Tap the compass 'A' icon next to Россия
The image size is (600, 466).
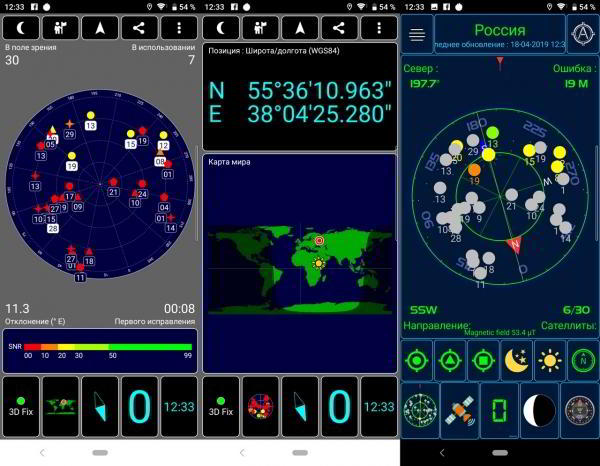coord(582,32)
